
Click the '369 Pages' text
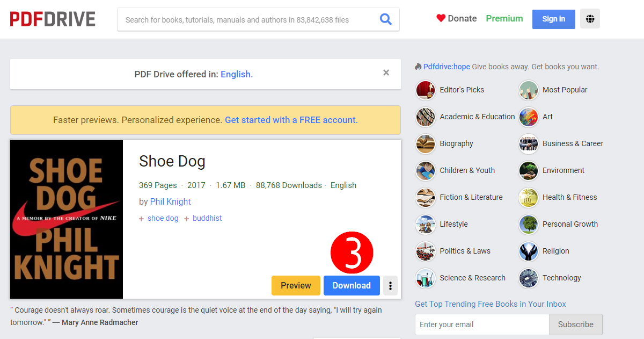158,185
